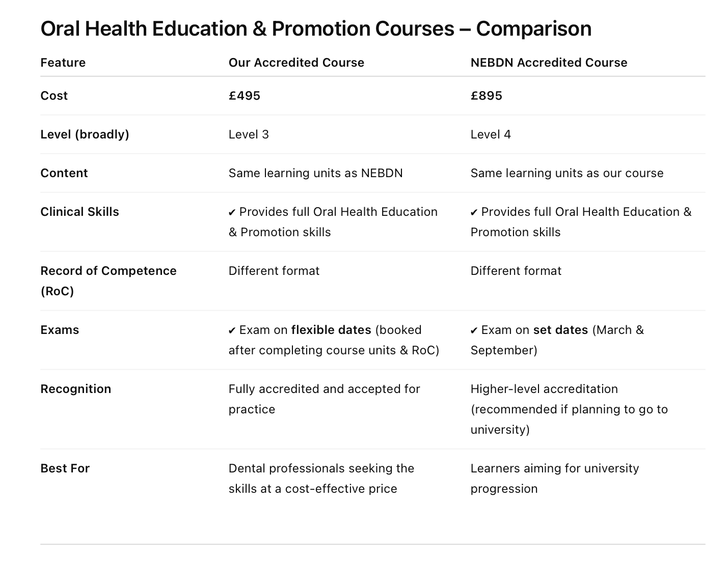Click the checkmark in NEBDN Clinical Skills cell
The width and height of the screenshot is (728, 561).
coord(474,213)
